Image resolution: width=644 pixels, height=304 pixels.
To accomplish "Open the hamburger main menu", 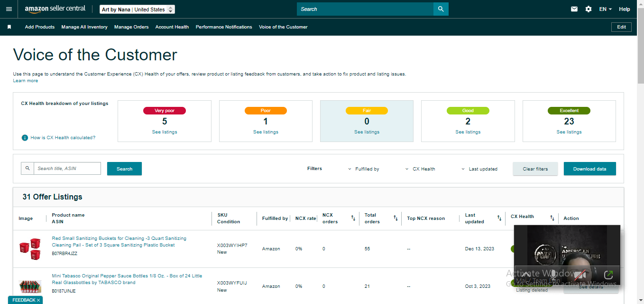I will [x=9, y=9].
